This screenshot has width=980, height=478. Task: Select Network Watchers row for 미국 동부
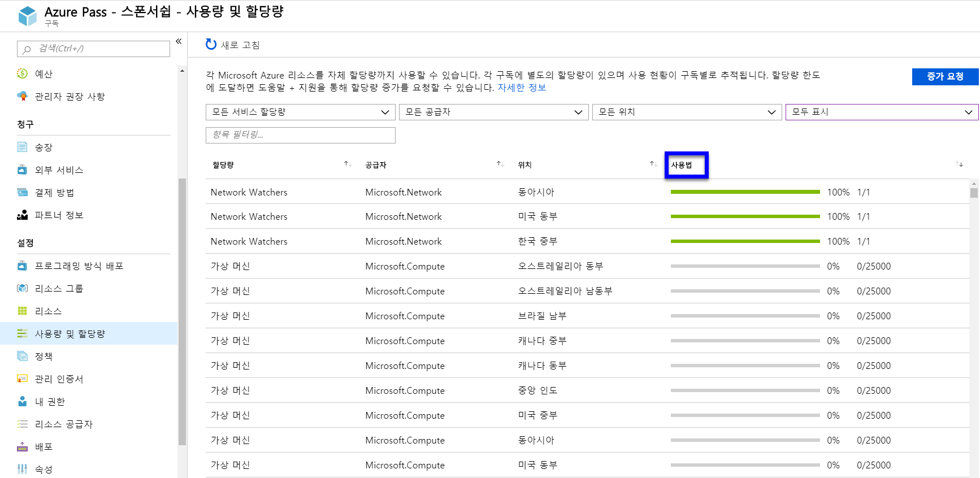(587, 216)
